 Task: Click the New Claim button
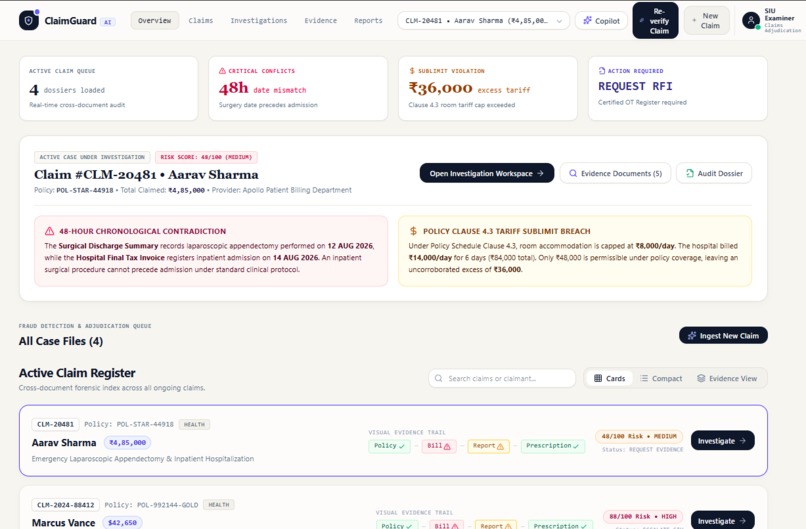pos(707,21)
